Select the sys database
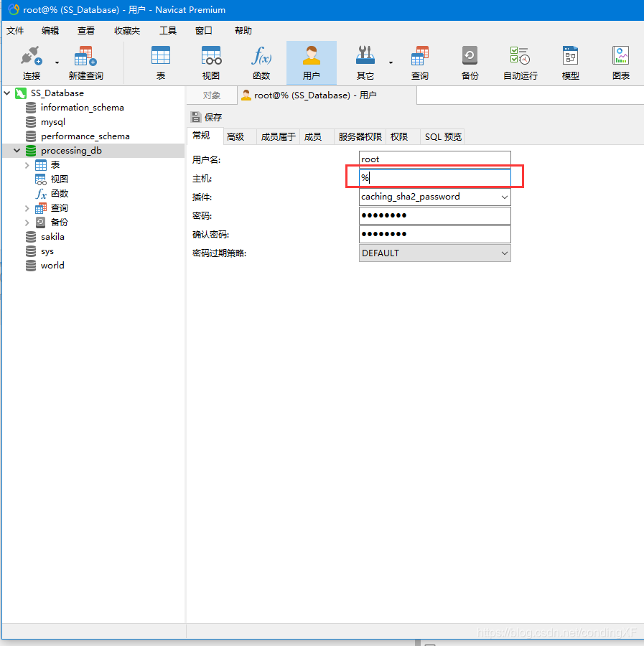Screen dimensions: 644x646 pos(47,251)
